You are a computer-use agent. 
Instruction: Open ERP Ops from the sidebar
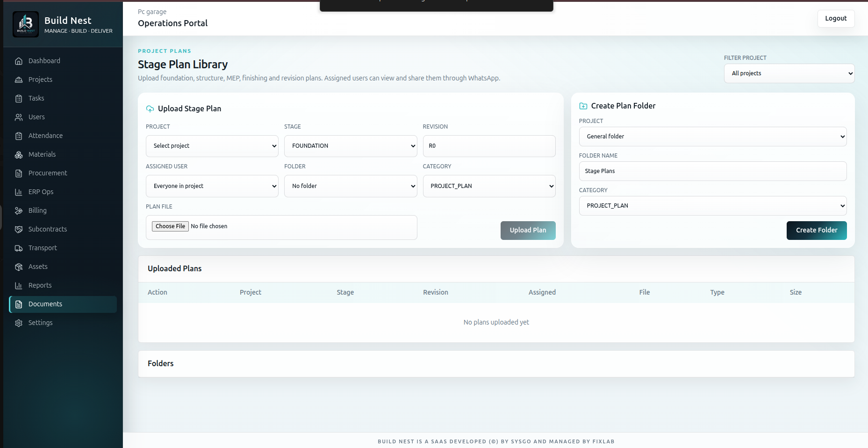63,192
